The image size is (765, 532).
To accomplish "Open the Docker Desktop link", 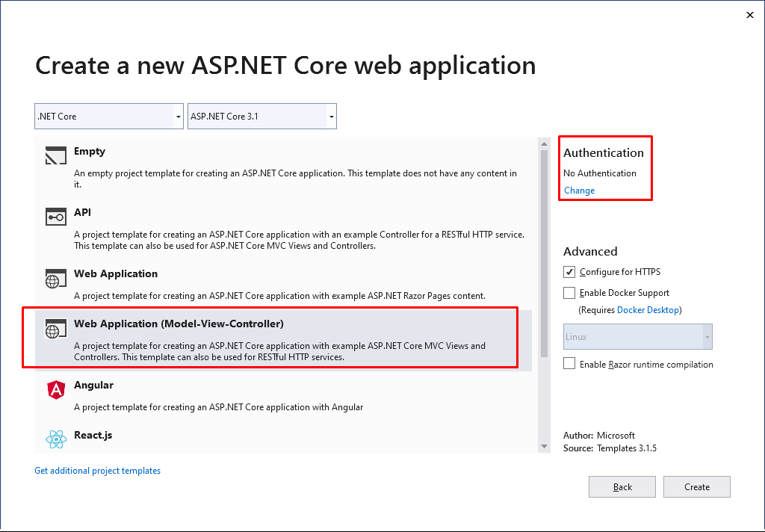I will [648, 310].
